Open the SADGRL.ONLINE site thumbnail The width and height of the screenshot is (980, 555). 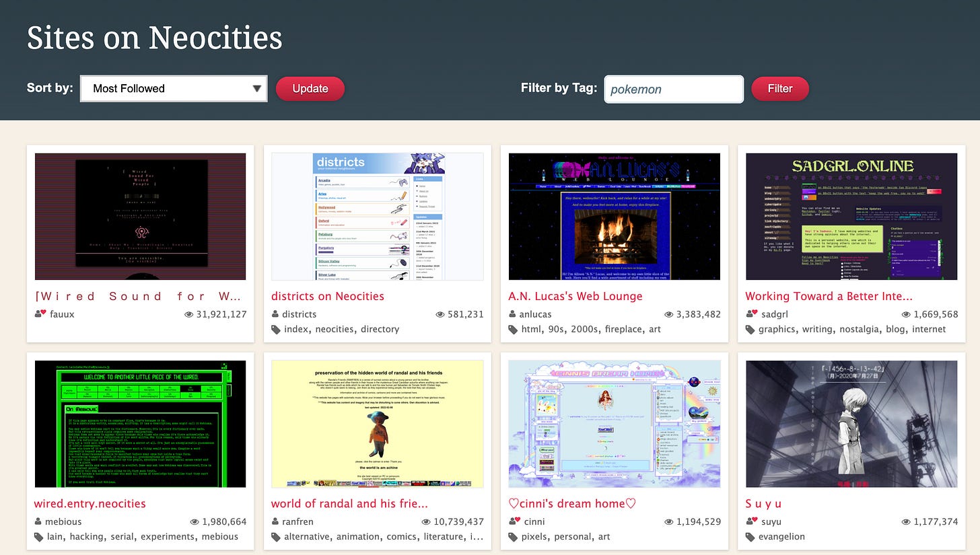click(x=851, y=217)
